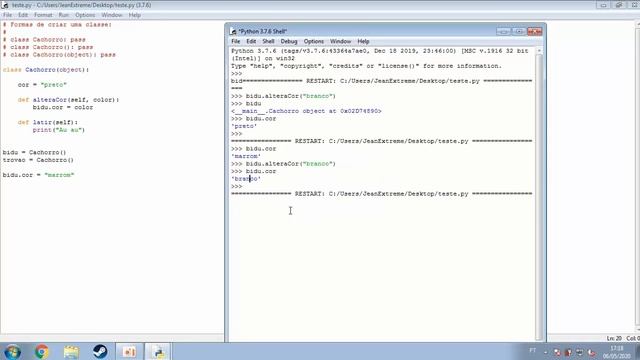Open the taskbar clock showing 17:18
The height and width of the screenshot is (360, 640).
point(617,352)
